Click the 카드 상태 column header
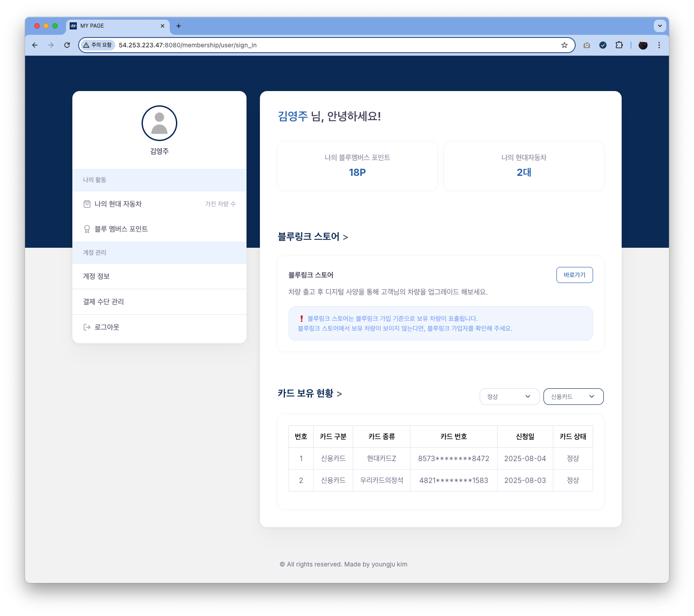The height and width of the screenshot is (616, 694). 573,437
